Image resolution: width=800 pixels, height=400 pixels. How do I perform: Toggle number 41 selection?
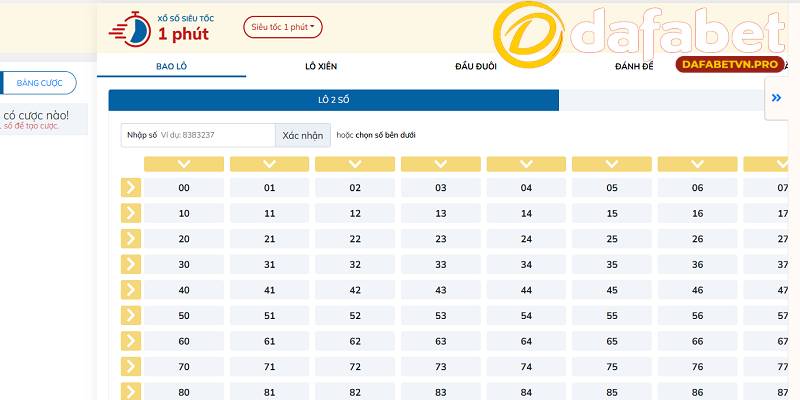click(x=269, y=290)
